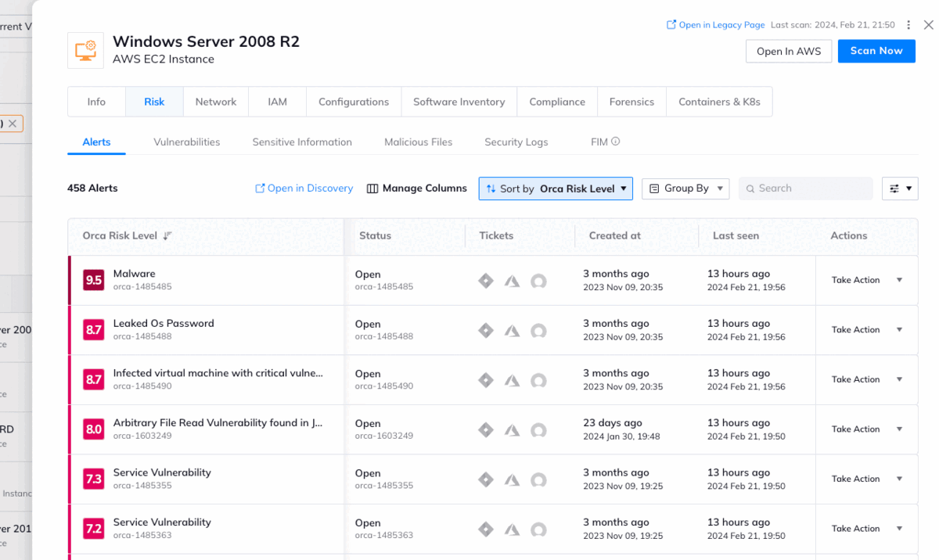
Task: Click Azure icon in orca-1485363 row
Action: [x=512, y=529]
